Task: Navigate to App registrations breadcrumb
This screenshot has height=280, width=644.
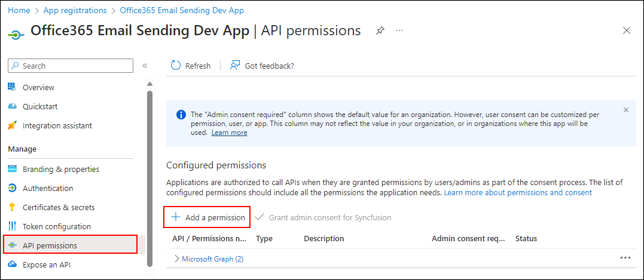Action: point(75,10)
